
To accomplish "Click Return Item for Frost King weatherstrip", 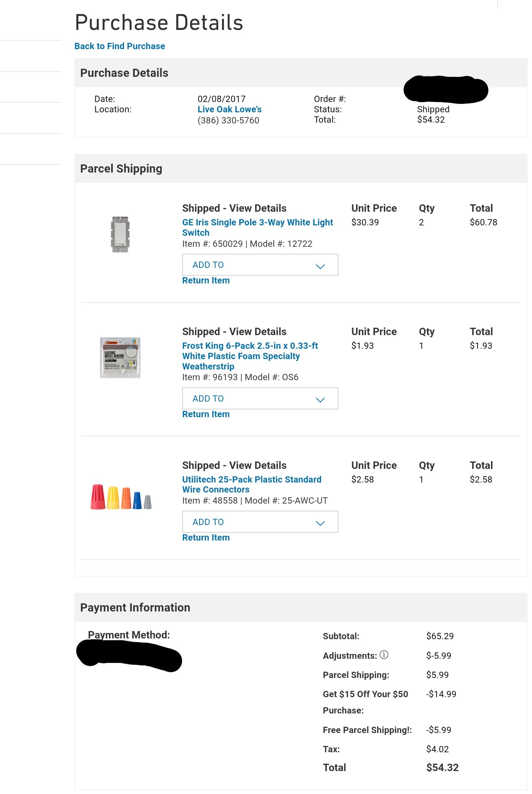I will (x=206, y=414).
